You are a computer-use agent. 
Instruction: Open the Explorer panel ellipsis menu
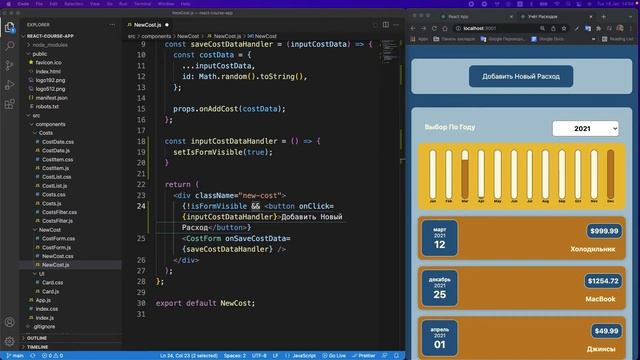click(x=112, y=24)
